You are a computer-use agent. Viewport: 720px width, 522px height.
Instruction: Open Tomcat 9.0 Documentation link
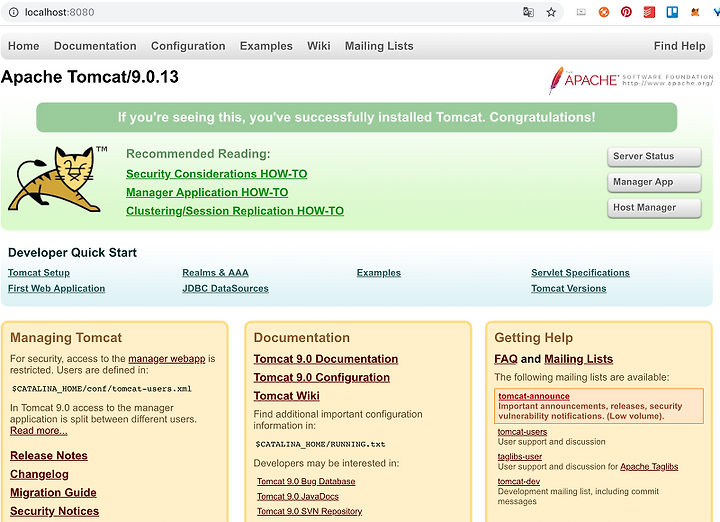pyautogui.click(x=326, y=359)
